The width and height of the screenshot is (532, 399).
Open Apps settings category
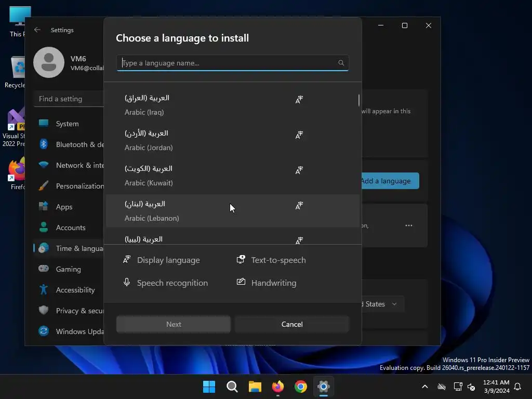[x=69, y=207]
